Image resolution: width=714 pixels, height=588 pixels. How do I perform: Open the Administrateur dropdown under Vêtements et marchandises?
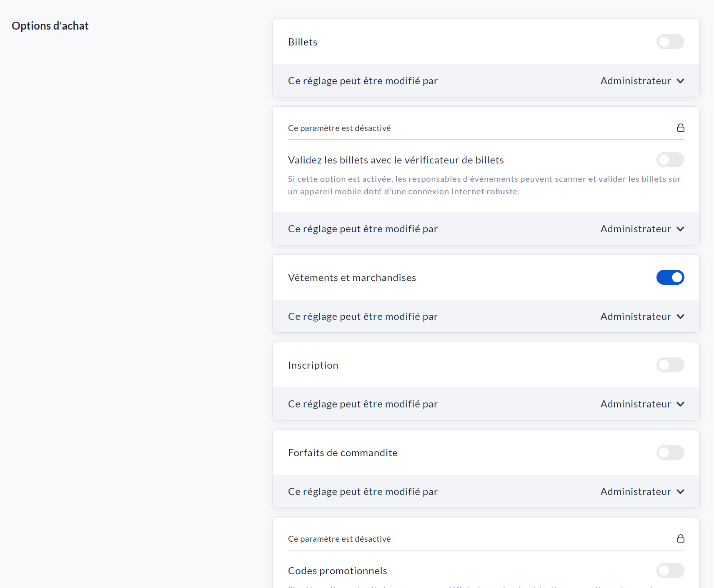point(642,317)
